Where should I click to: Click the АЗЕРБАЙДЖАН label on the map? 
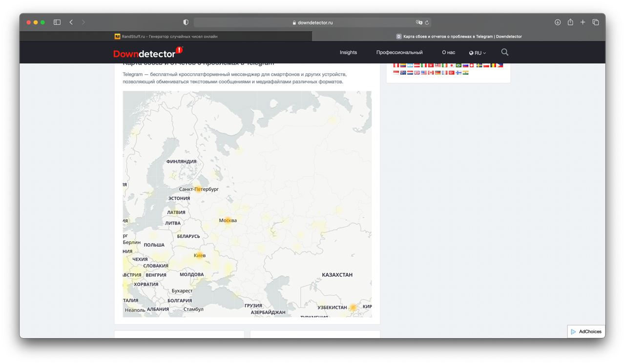pos(268,312)
